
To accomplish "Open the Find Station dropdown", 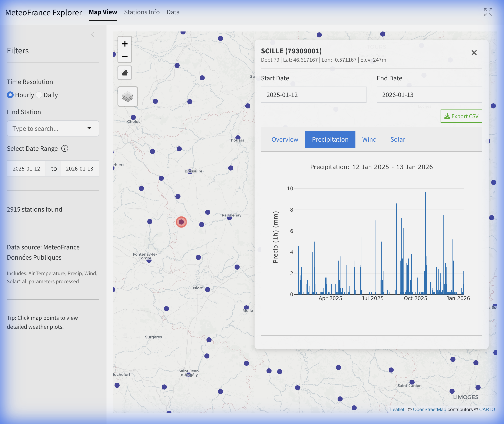I will tap(89, 128).
